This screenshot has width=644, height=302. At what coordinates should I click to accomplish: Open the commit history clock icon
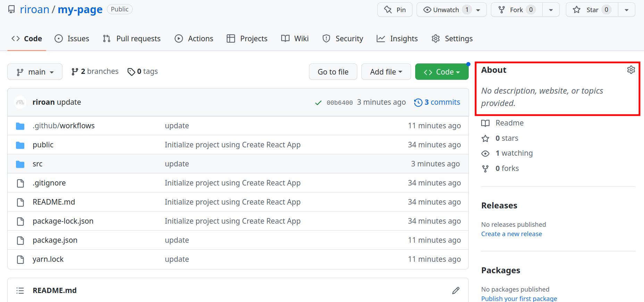(x=418, y=103)
